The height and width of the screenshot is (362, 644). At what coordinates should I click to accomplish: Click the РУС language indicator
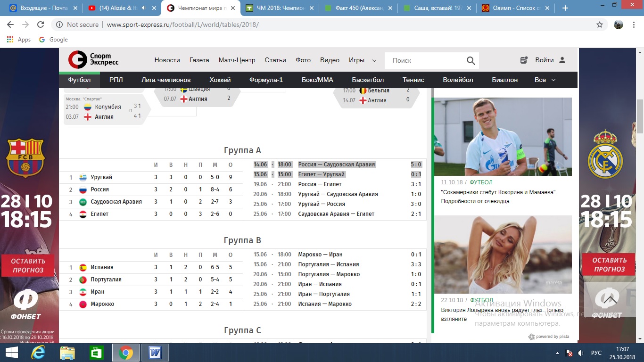[x=596, y=353]
